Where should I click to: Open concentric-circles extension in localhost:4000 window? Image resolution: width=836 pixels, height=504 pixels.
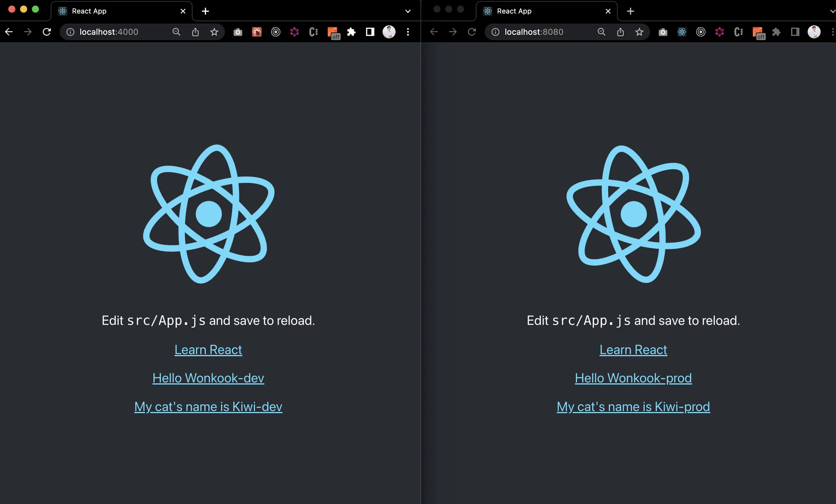276,32
